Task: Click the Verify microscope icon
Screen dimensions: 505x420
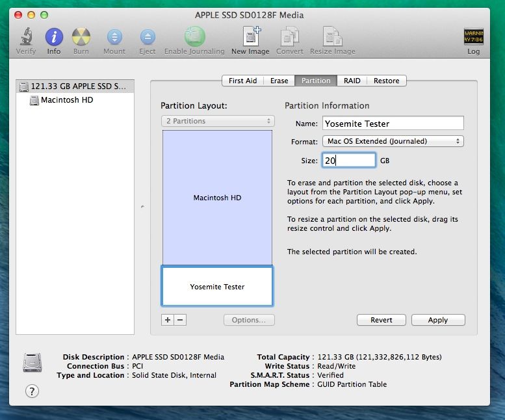Action: (x=26, y=37)
